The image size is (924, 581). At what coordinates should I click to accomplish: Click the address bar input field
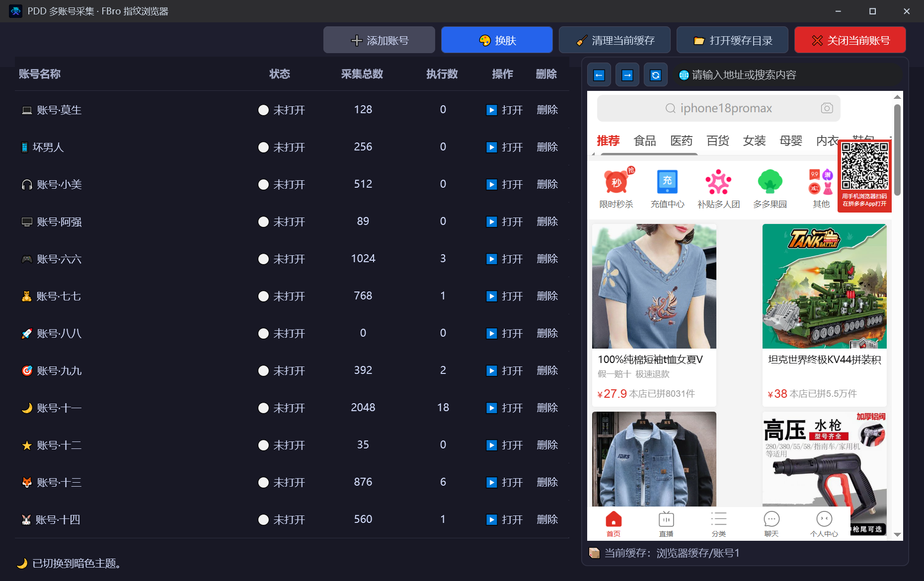(787, 75)
